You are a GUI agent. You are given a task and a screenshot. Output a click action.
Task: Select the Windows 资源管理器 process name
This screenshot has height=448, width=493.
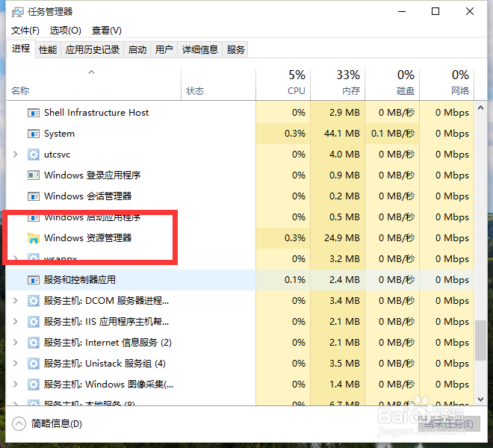(x=87, y=238)
